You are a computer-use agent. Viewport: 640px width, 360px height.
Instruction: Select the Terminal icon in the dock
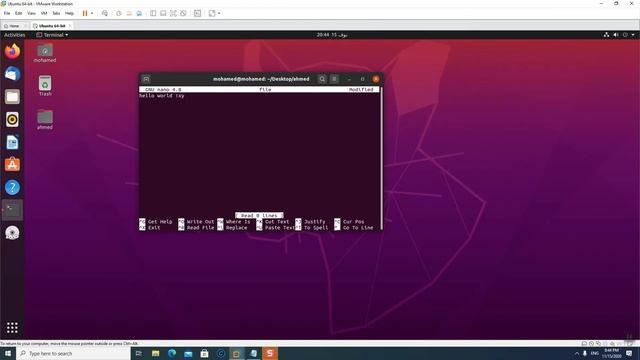[12, 210]
